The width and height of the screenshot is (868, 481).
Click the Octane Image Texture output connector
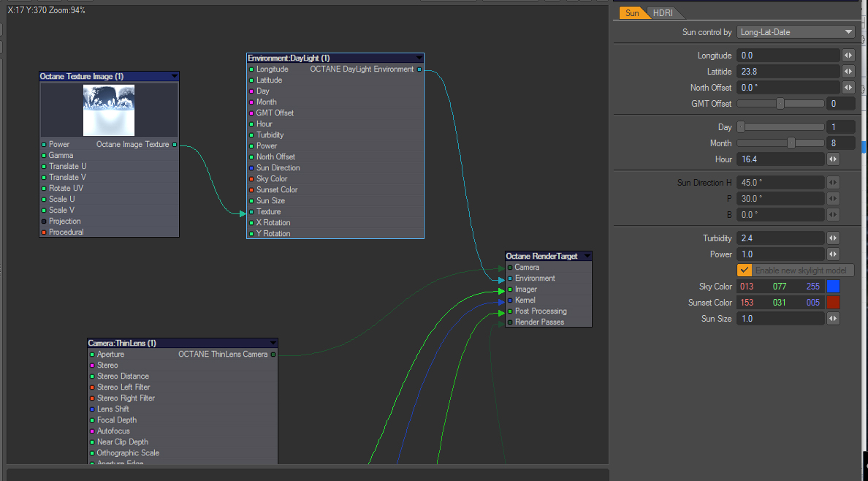(175, 145)
